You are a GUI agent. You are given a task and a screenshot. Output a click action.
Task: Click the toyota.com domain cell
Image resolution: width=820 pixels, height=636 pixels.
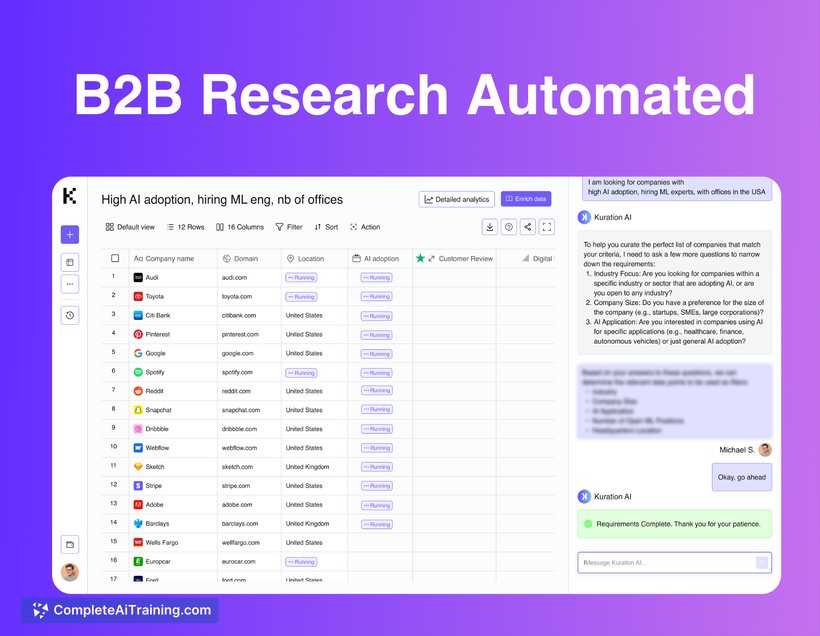[x=237, y=297]
